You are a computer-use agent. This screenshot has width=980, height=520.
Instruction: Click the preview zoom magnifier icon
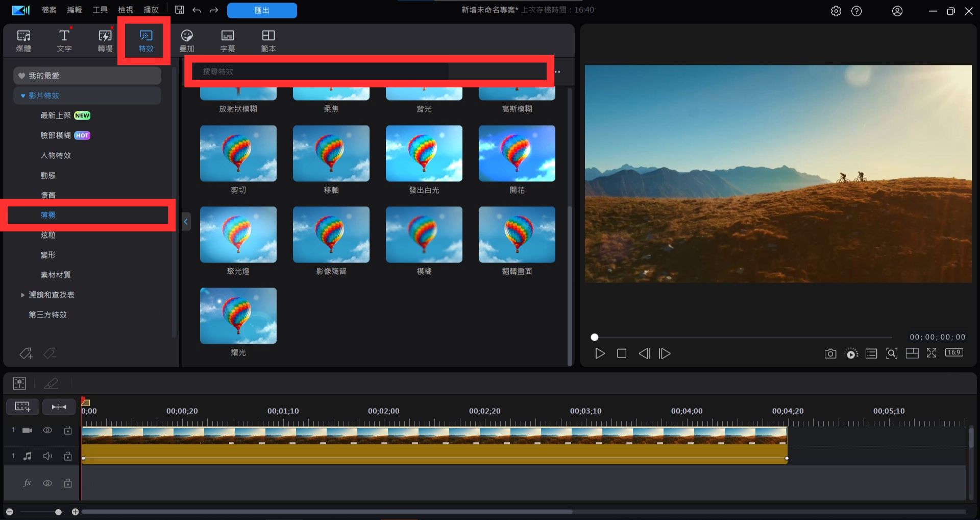(x=891, y=353)
